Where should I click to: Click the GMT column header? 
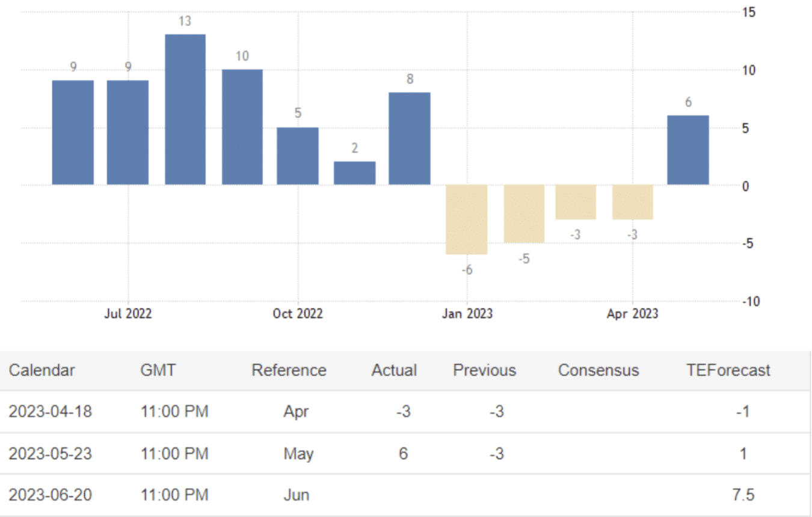click(x=158, y=370)
